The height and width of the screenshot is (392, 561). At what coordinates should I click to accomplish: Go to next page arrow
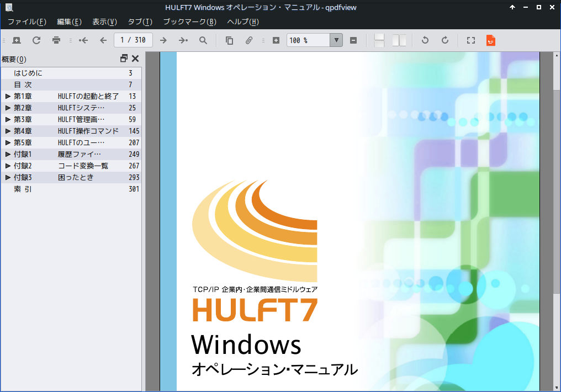163,40
